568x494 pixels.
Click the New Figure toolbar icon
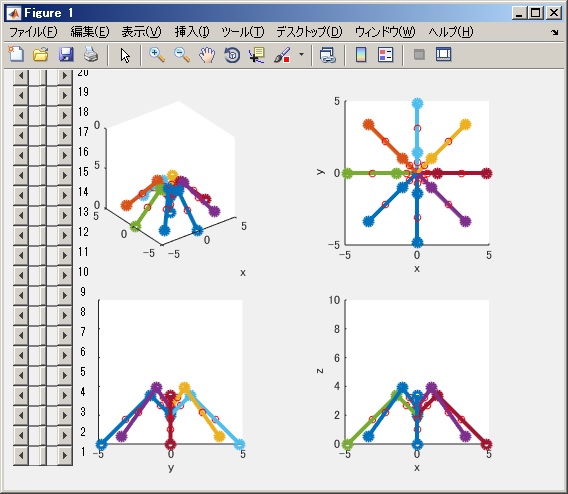point(16,55)
